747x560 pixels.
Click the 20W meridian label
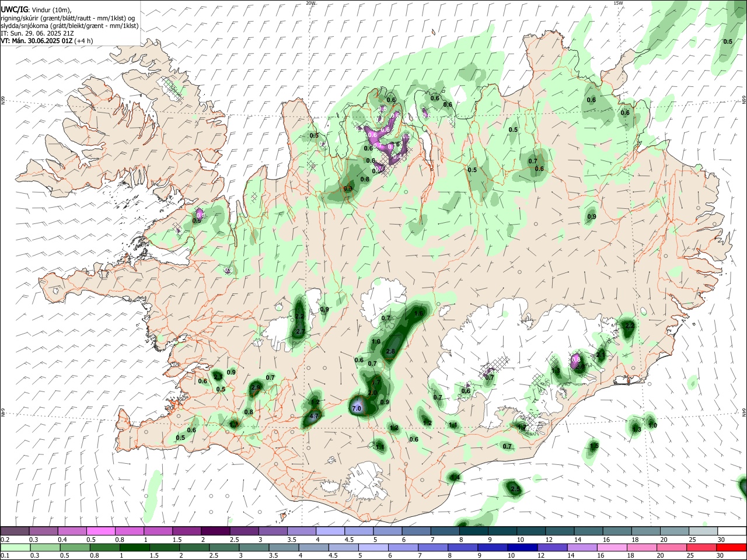tap(310, 3)
